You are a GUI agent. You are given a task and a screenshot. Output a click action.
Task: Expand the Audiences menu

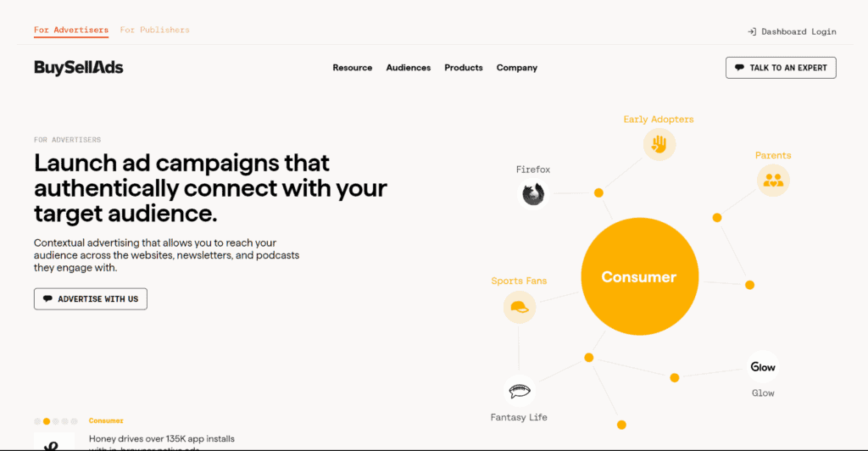click(x=408, y=68)
